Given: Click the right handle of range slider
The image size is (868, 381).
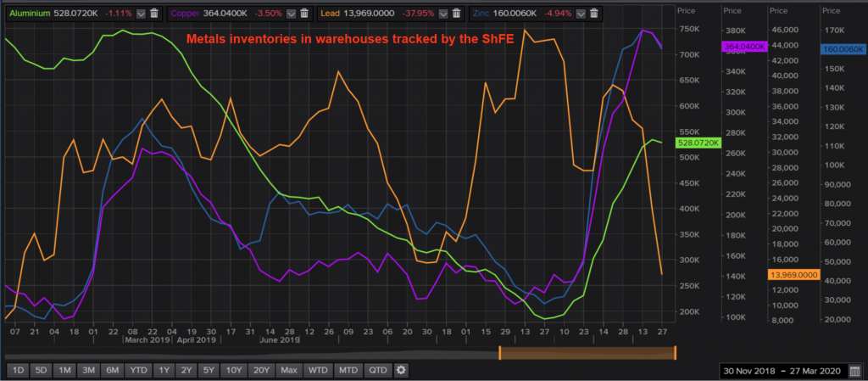Looking at the screenshot, I should [675, 352].
